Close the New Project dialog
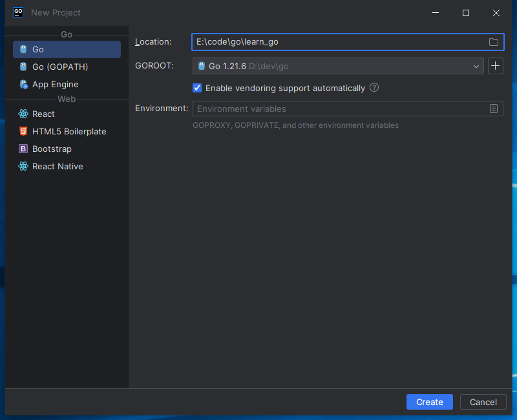Screen dimensions: 517x420 click(x=496, y=13)
